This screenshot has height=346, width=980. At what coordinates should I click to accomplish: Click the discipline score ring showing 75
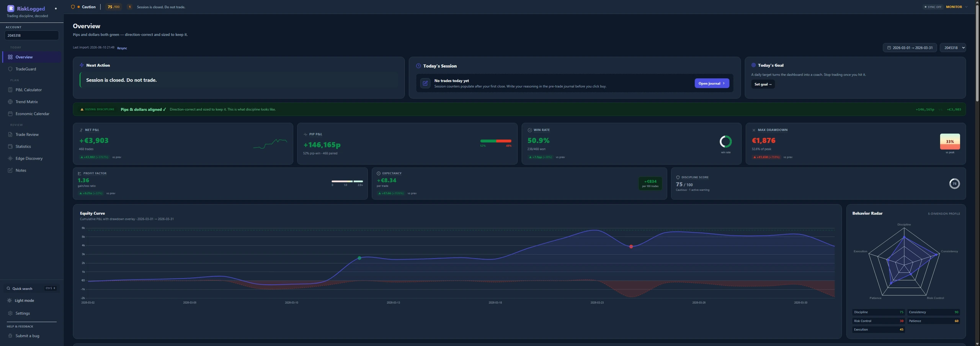click(x=954, y=184)
